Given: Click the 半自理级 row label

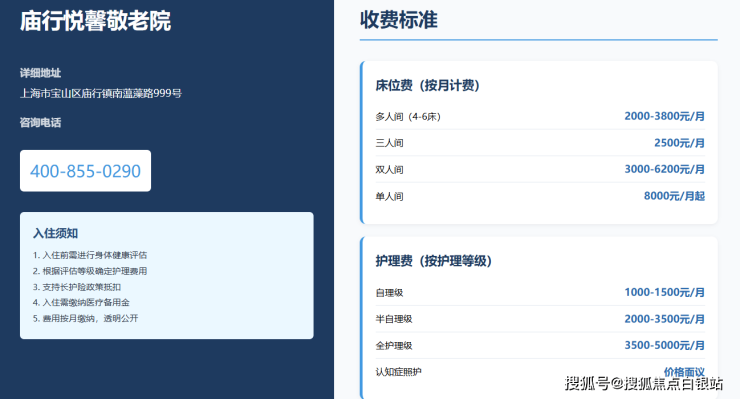Looking at the screenshot, I should [x=394, y=319].
